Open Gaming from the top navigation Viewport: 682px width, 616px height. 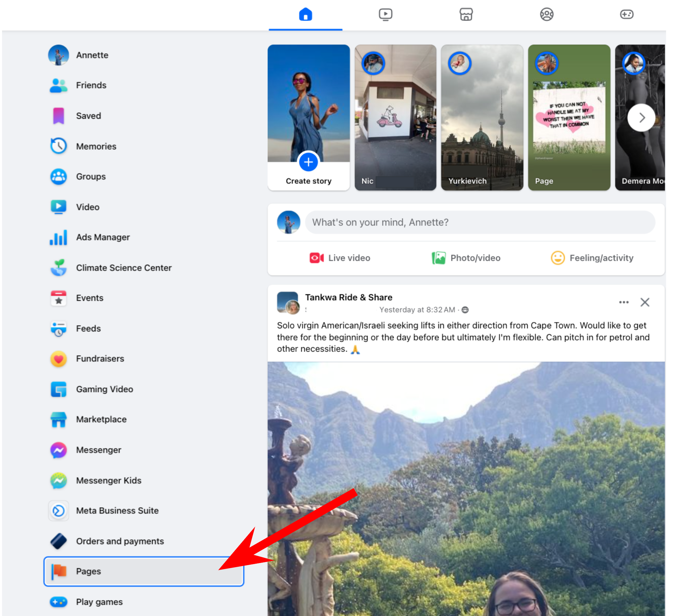[x=627, y=14]
